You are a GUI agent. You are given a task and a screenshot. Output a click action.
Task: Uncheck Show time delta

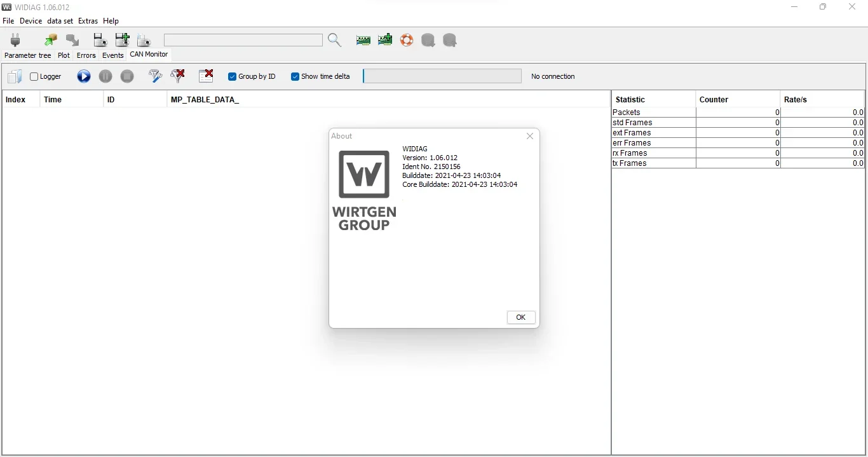coord(295,76)
